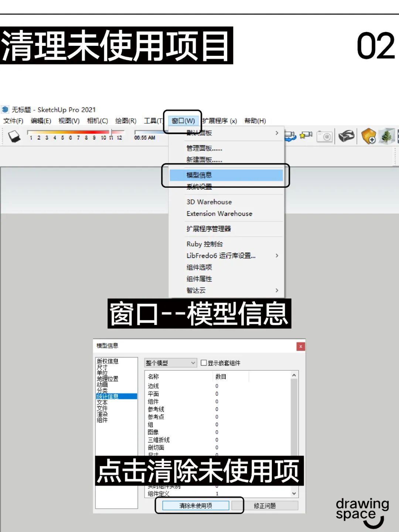The width and height of the screenshot is (399, 532).
Task: Open the 相机(C) menu
Action: [x=98, y=121]
